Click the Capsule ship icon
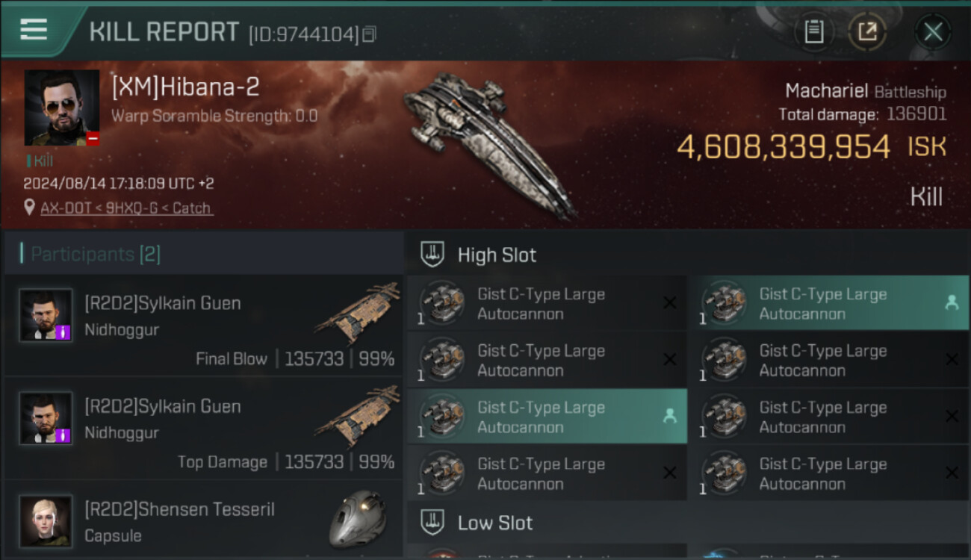Screen dimensions: 971x560 tap(357, 518)
